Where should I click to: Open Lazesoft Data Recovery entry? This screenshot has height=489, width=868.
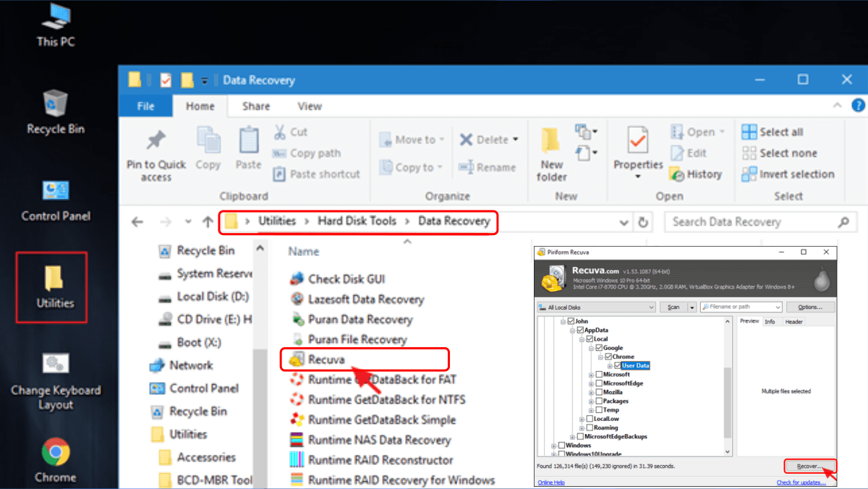(x=365, y=299)
